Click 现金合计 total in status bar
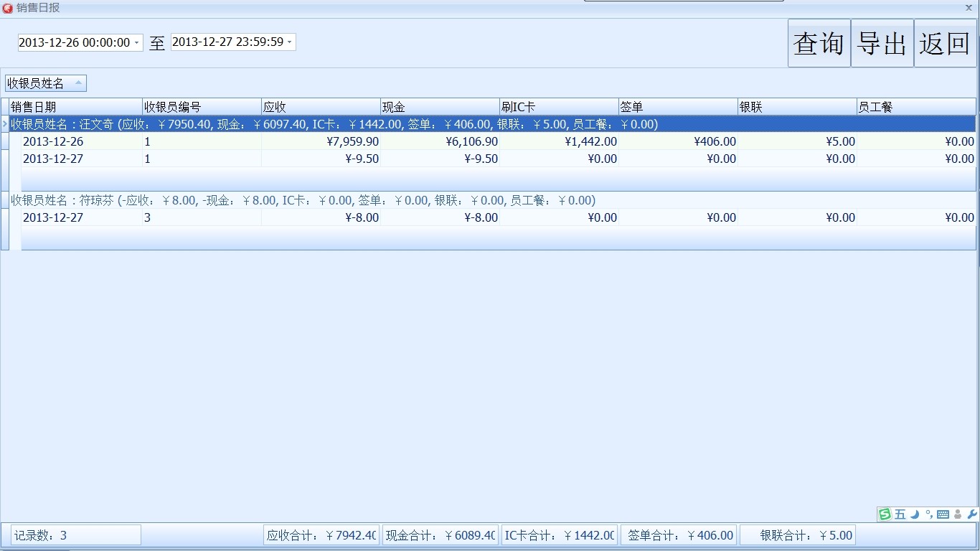 click(x=440, y=535)
